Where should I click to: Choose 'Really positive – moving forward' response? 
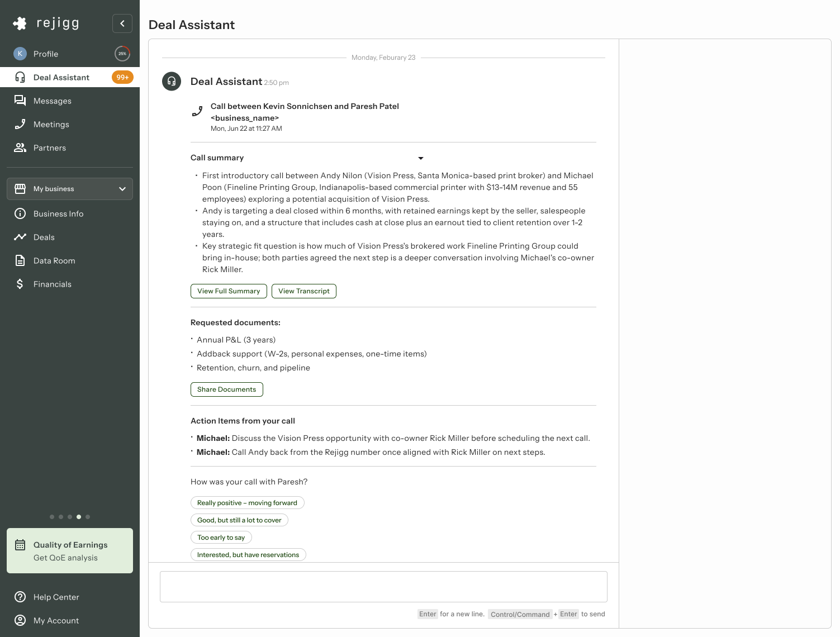pyautogui.click(x=247, y=503)
